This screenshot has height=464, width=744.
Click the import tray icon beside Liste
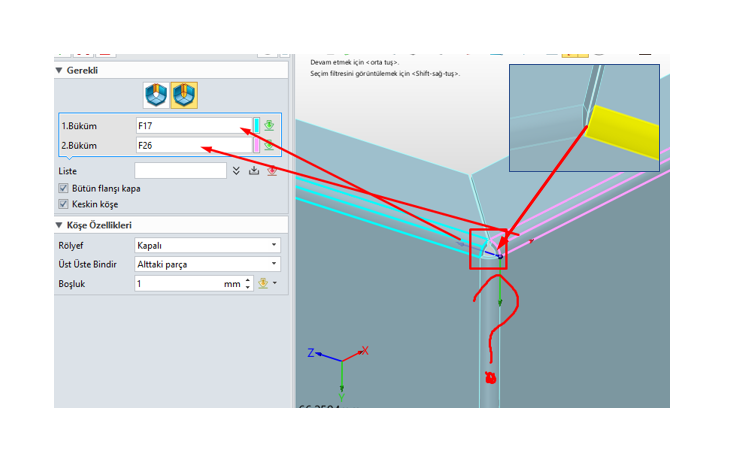click(x=254, y=171)
